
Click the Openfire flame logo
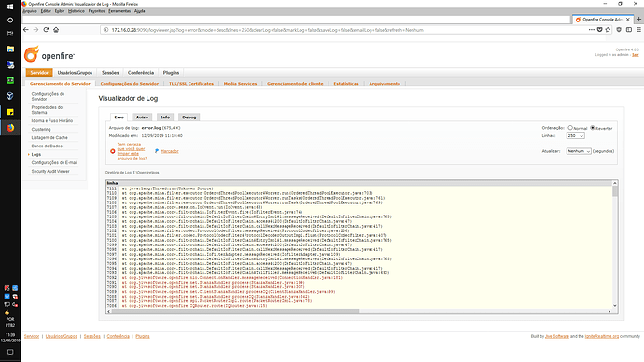coord(31,54)
